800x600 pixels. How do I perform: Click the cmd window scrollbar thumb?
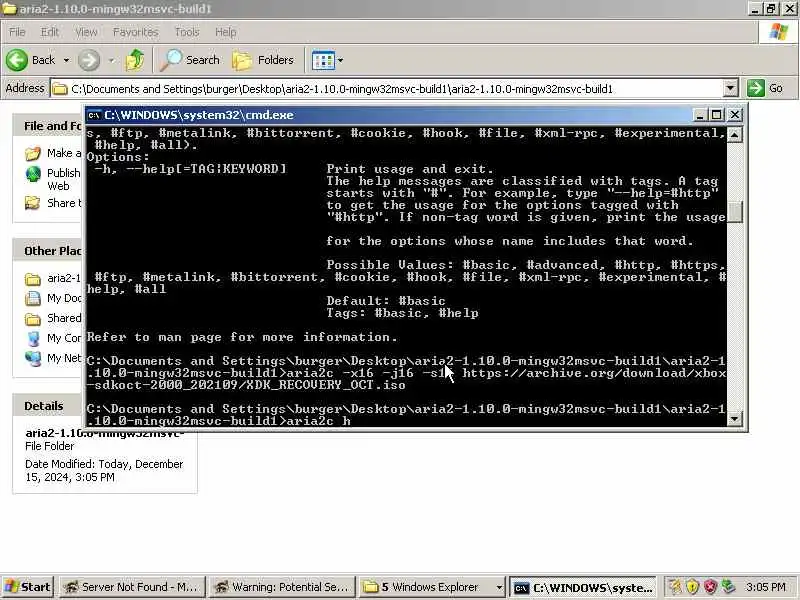(x=734, y=212)
